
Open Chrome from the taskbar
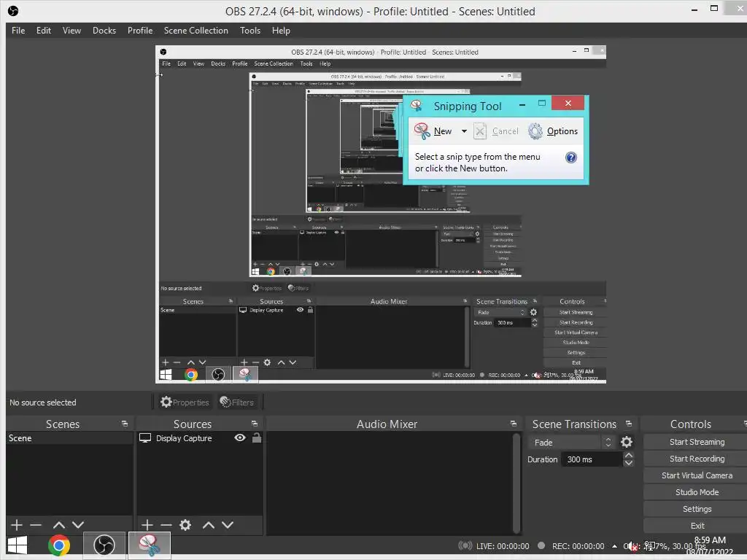[59, 545]
